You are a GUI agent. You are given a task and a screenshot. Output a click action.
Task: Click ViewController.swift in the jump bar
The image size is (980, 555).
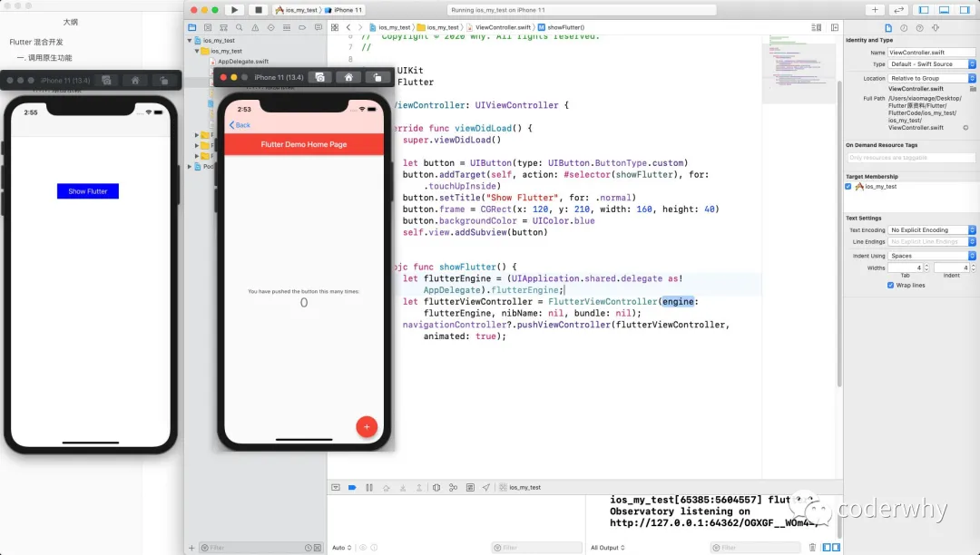(x=499, y=27)
